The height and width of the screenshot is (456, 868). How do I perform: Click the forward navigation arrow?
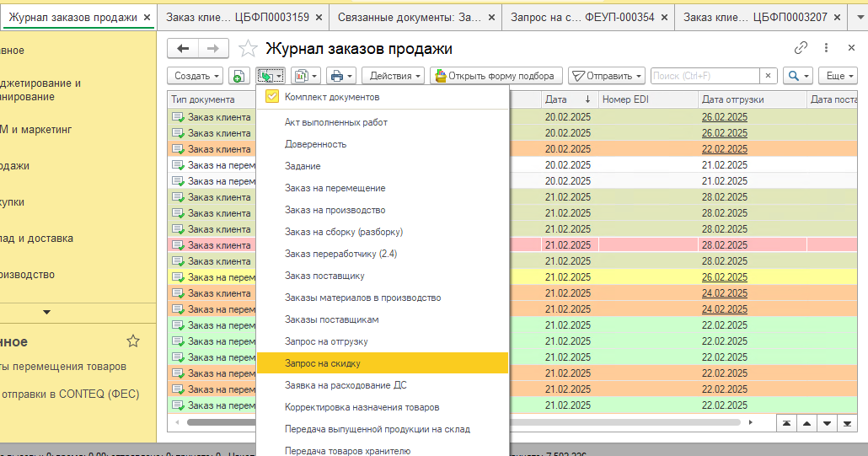(214, 50)
